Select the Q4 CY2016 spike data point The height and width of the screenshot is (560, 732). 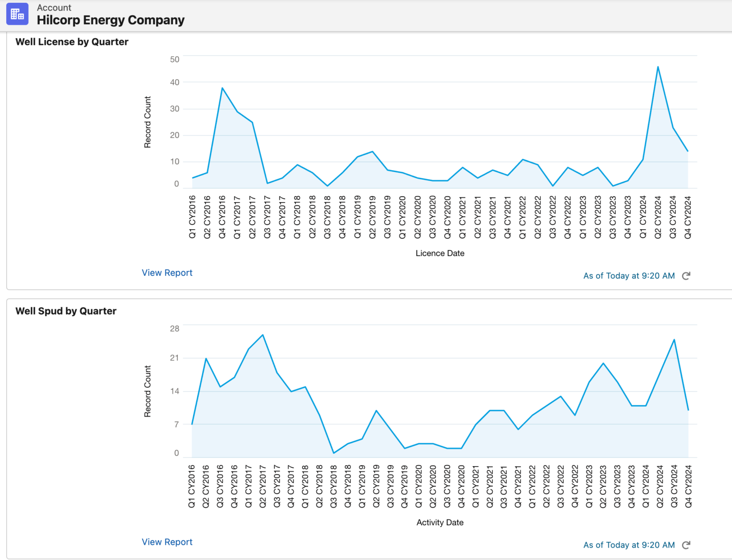[x=222, y=88]
